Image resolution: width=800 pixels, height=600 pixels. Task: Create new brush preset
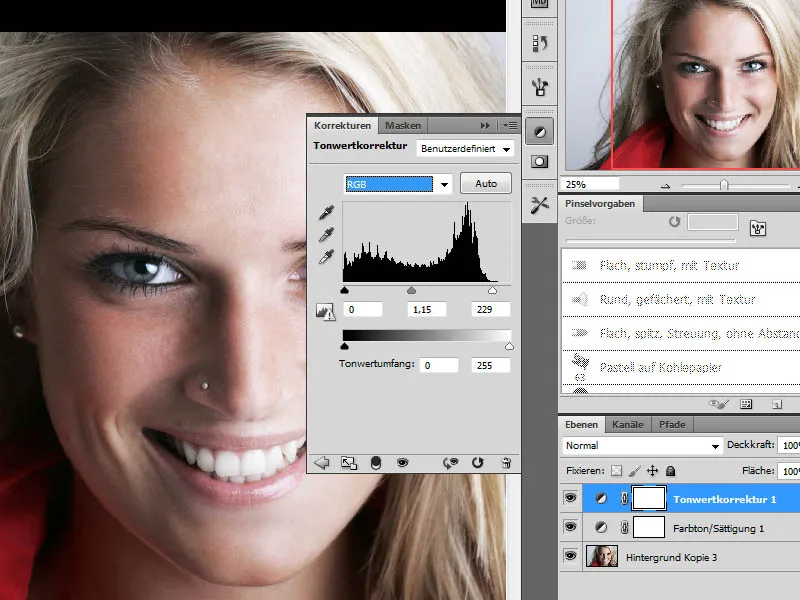777,405
